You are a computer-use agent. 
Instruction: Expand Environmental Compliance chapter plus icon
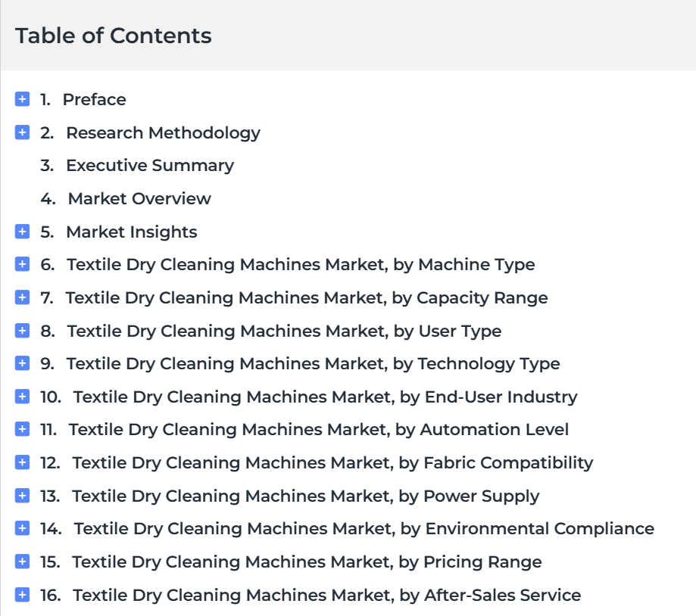(22, 528)
